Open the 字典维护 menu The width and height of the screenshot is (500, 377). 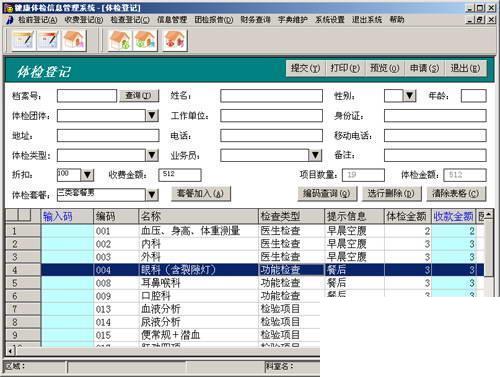[293, 20]
